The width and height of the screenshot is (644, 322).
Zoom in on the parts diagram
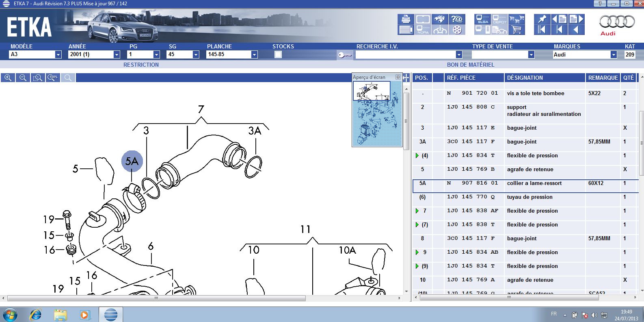point(8,78)
